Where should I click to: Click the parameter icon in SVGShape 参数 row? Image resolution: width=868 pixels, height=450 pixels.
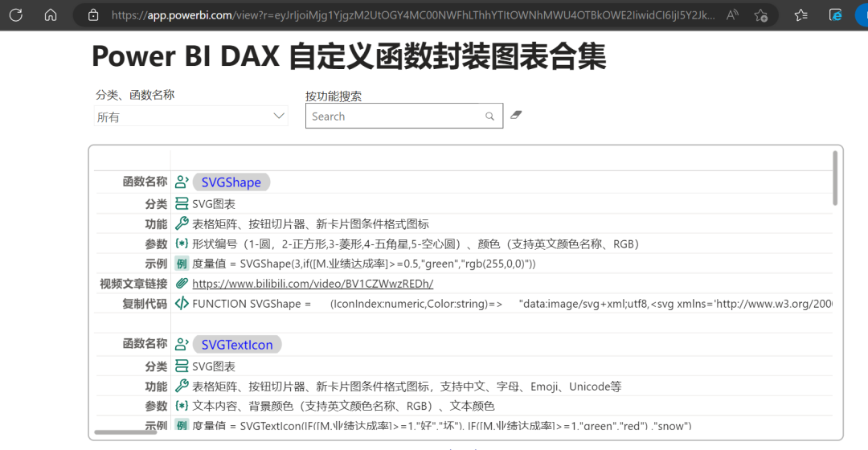[x=182, y=243]
